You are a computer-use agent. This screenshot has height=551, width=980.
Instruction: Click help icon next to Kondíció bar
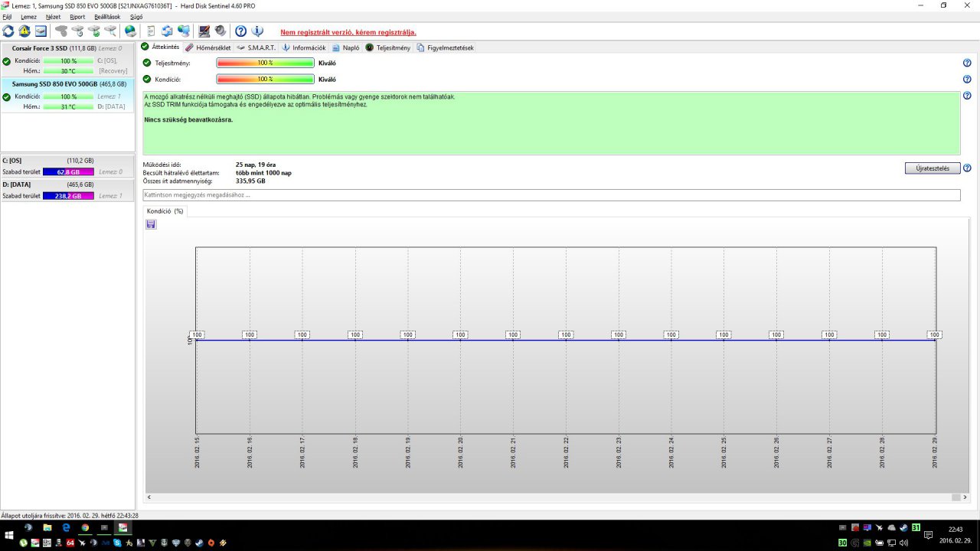tap(967, 79)
